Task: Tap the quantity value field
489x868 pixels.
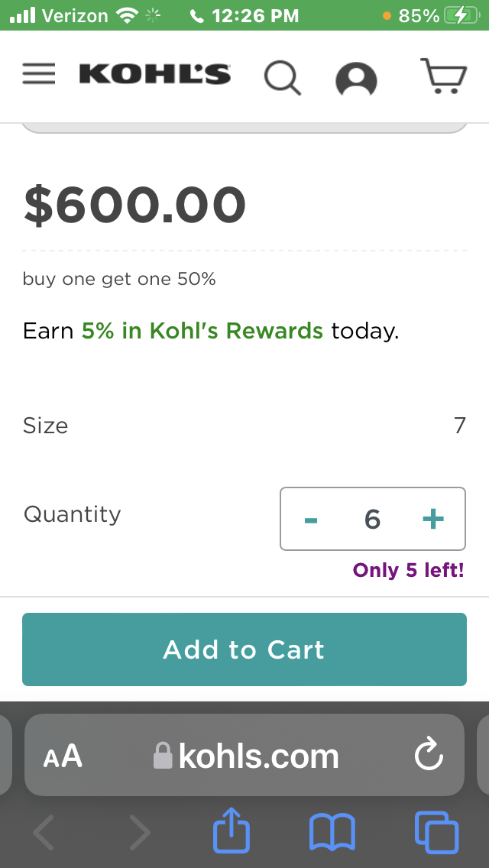Action: coord(372,520)
